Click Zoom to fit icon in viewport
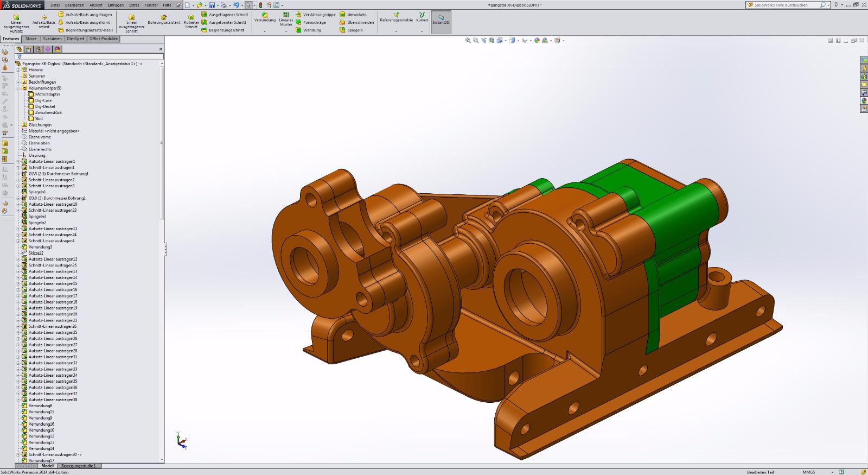Screen dimensions: 868x475 point(468,40)
